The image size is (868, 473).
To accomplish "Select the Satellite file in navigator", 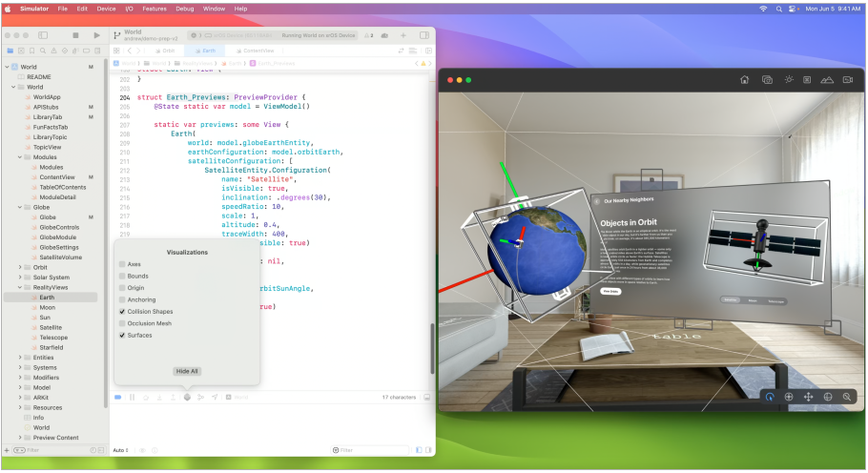I will click(51, 327).
